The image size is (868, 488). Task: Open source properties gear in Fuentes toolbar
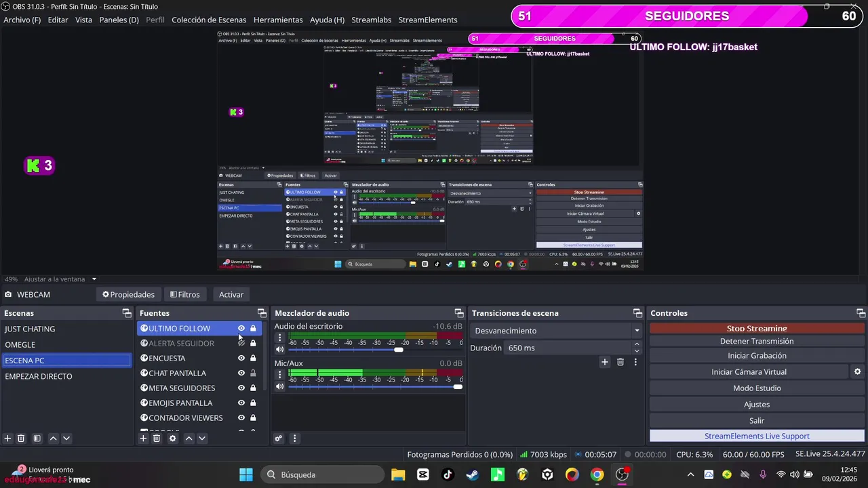pyautogui.click(x=173, y=439)
